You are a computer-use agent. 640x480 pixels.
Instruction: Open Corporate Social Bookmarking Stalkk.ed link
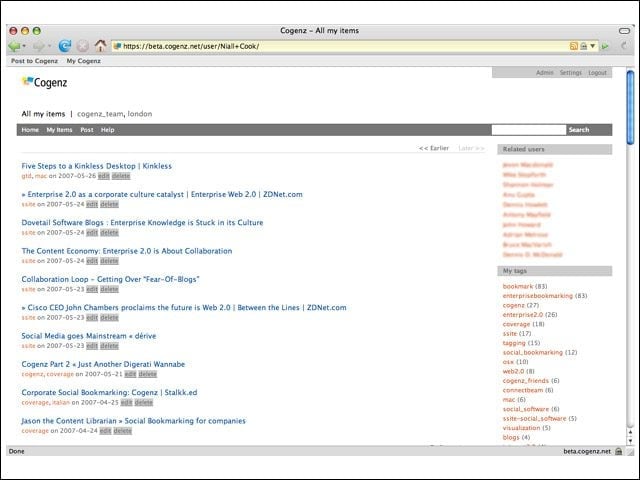tap(109, 392)
